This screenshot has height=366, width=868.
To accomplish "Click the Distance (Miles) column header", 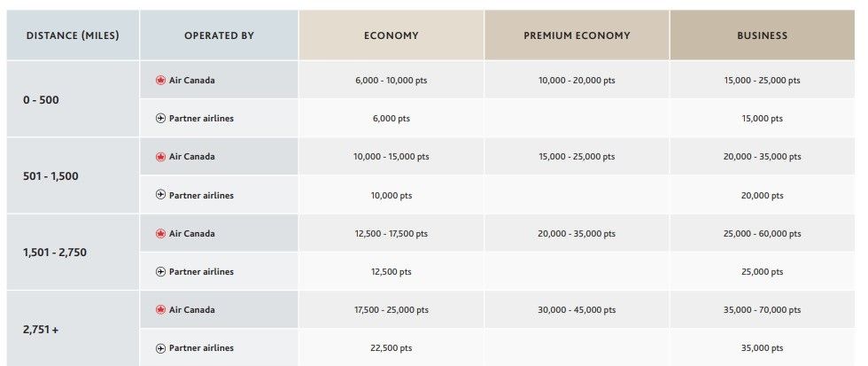I will [73, 35].
